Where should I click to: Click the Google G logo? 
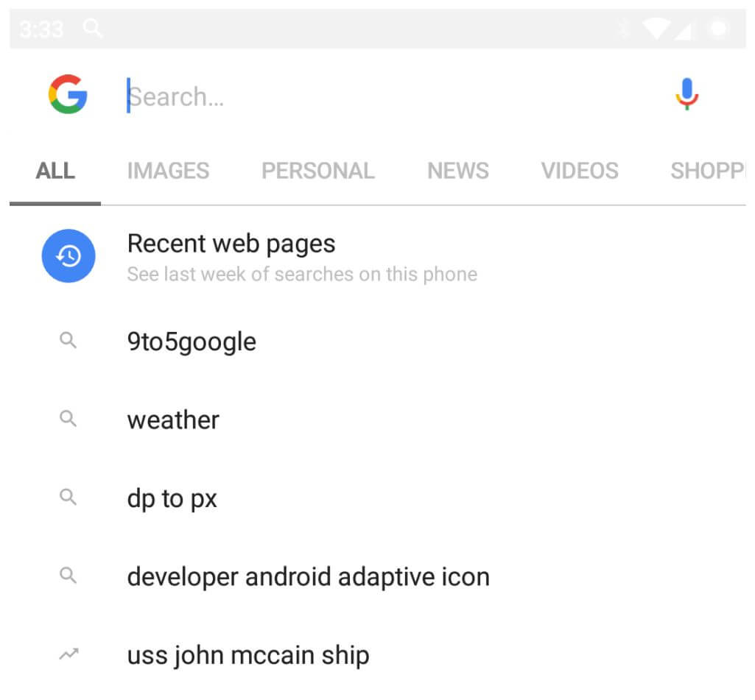(68, 95)
